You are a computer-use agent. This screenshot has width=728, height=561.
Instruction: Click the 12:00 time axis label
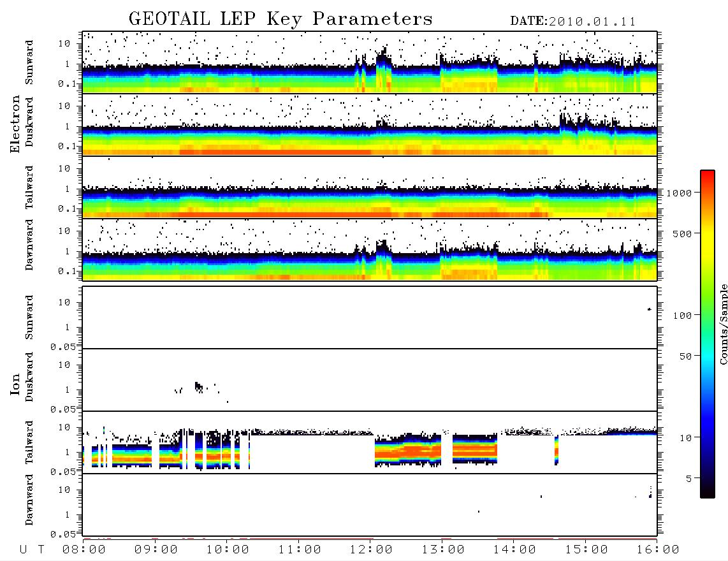372,550
